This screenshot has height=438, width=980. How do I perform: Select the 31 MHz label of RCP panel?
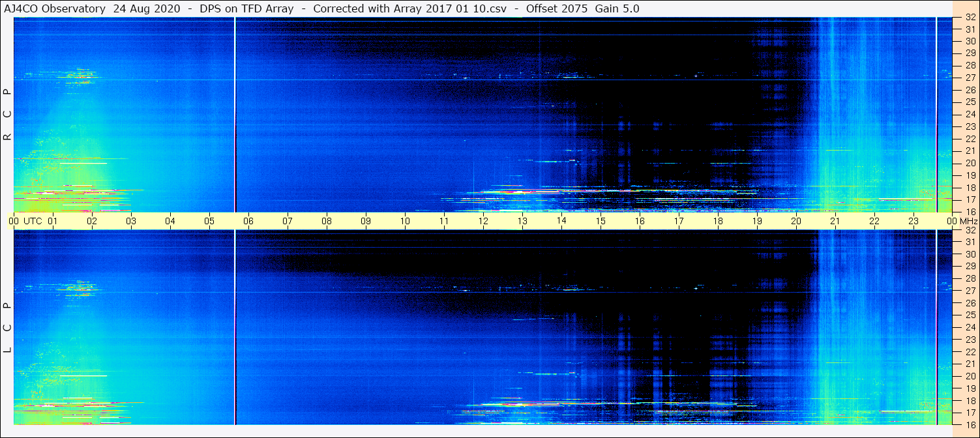coord(970,29)
